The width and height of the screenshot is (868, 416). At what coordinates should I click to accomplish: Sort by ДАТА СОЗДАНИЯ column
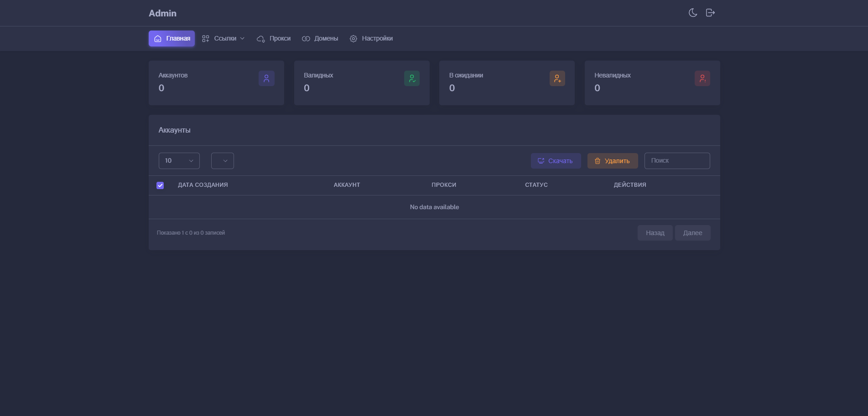click(203, 185)
